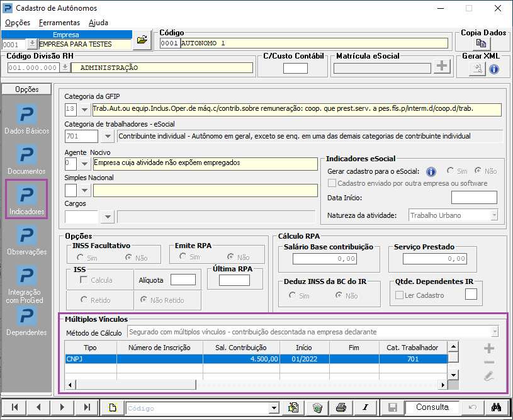Expand the Código search combo box
Screen dimensions: 513x420
coord(273,408)
